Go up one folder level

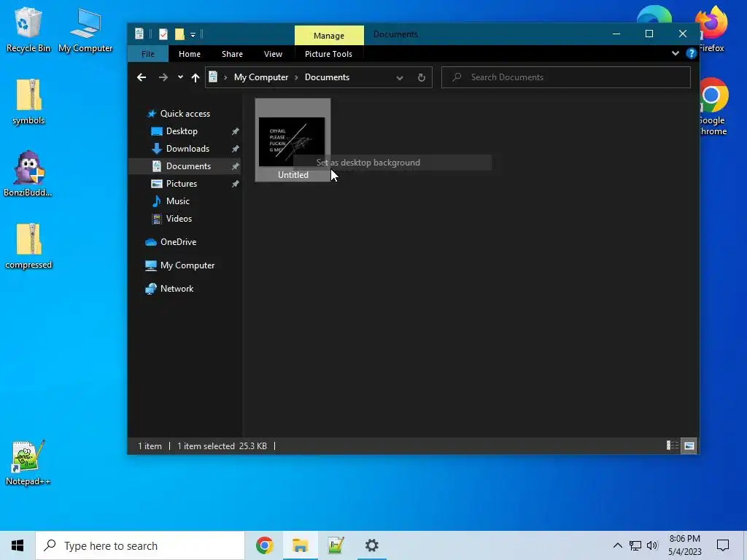click(x=196, y=77)
